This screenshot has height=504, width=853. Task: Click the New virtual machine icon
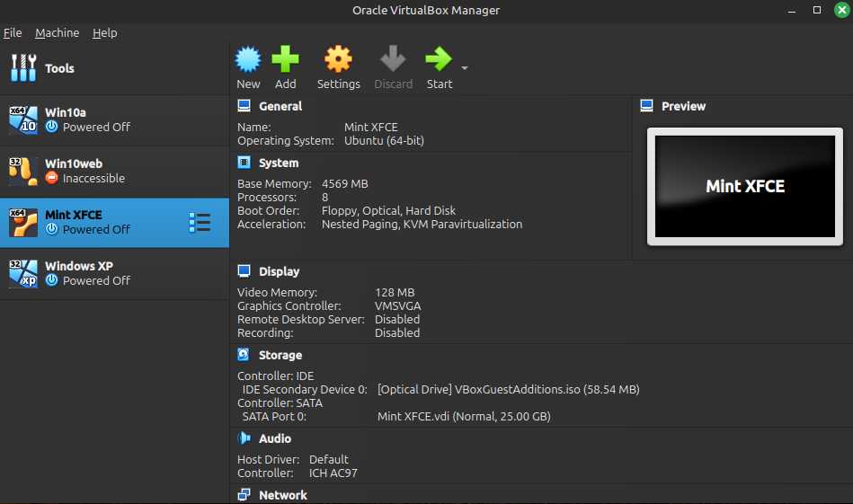248,60
